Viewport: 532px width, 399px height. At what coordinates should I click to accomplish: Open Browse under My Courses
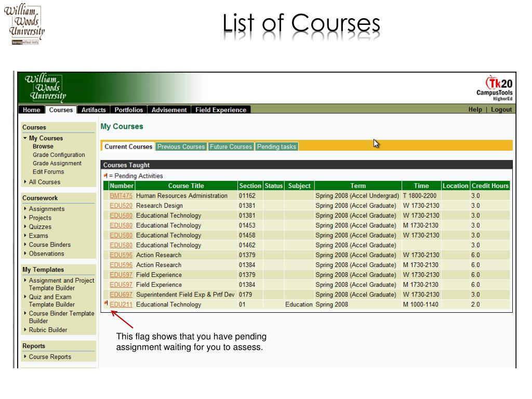coord(43,146)
